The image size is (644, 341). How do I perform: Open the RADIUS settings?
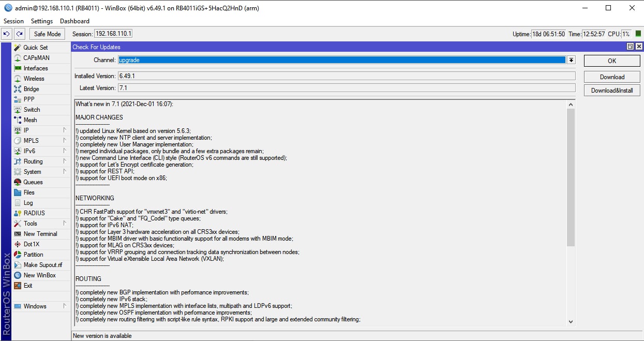(x=41, y=213)
